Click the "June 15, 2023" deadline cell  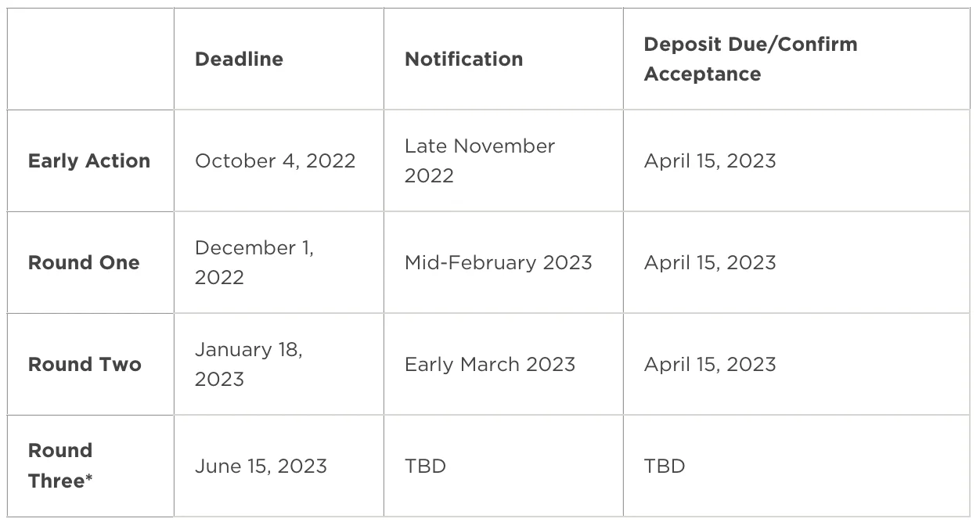(x=261, y=466)
